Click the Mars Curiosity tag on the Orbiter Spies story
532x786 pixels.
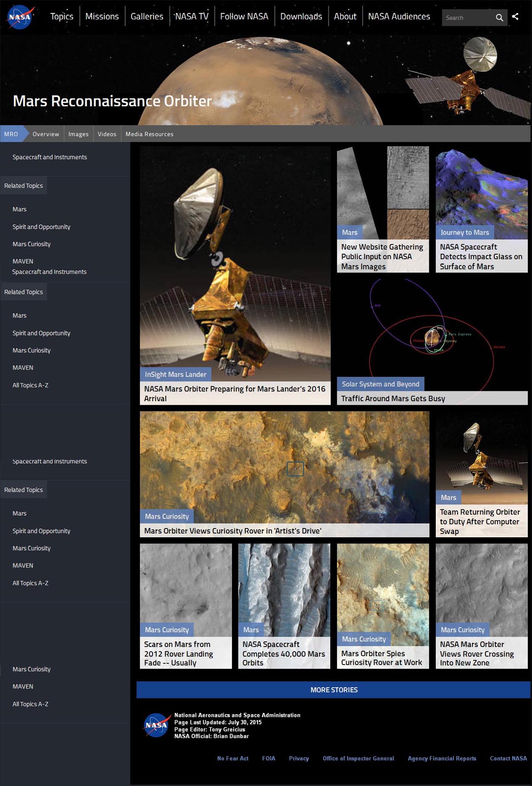coord(364,639)
